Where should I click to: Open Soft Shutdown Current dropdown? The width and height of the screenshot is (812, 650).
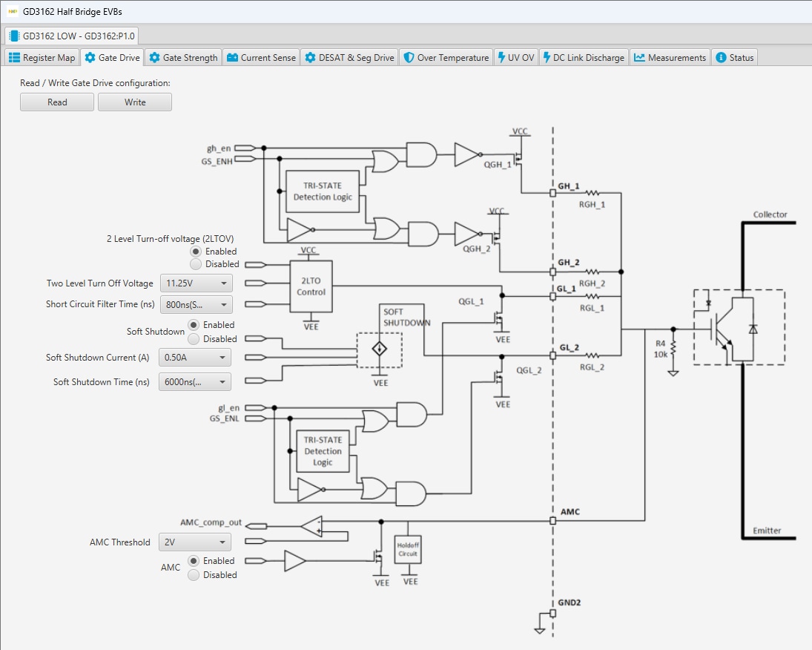195,358
